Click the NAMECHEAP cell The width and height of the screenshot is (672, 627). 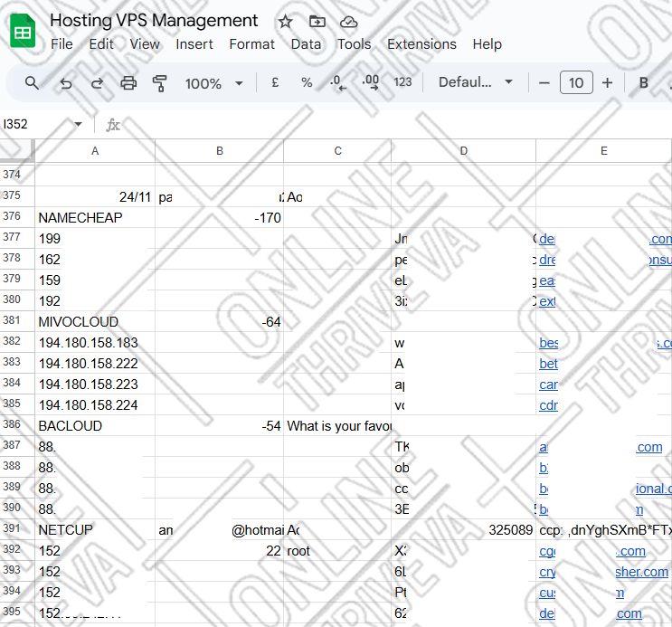point(95,217)
